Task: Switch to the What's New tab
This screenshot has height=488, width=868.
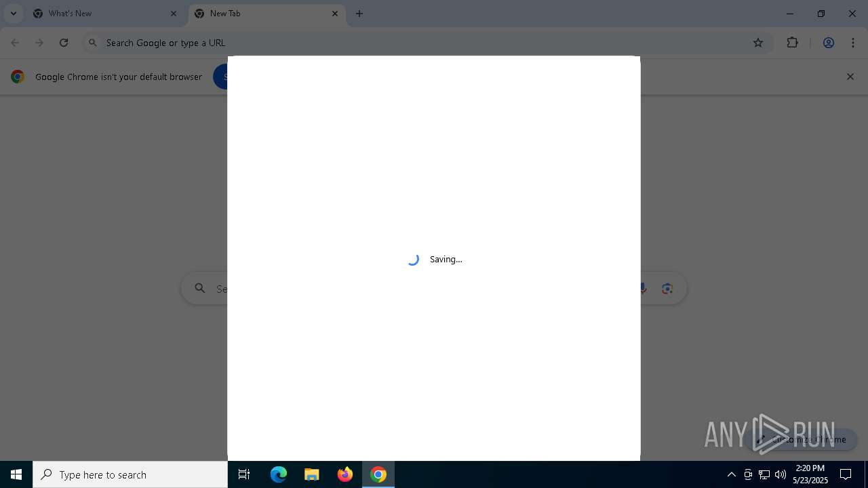Action: (105, 14)
